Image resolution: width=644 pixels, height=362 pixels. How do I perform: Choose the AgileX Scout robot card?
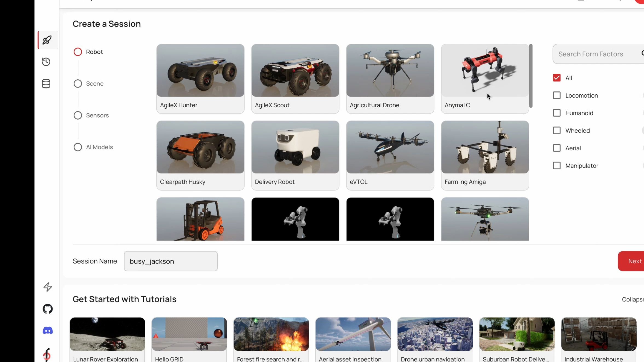pos(295,79)
